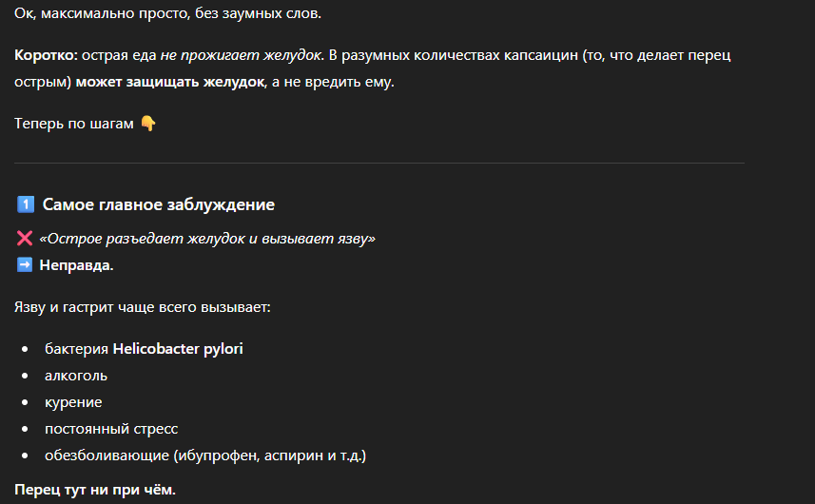The width and height of the screenshot is (815, 504).
Task: Click the text "Теперь по шагам"
Action: [74, 124]
